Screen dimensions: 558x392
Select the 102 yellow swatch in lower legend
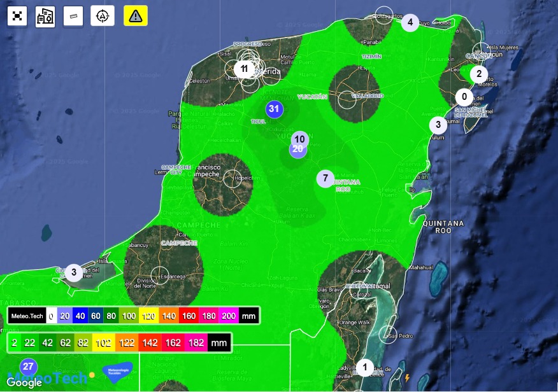pos(104,343)
